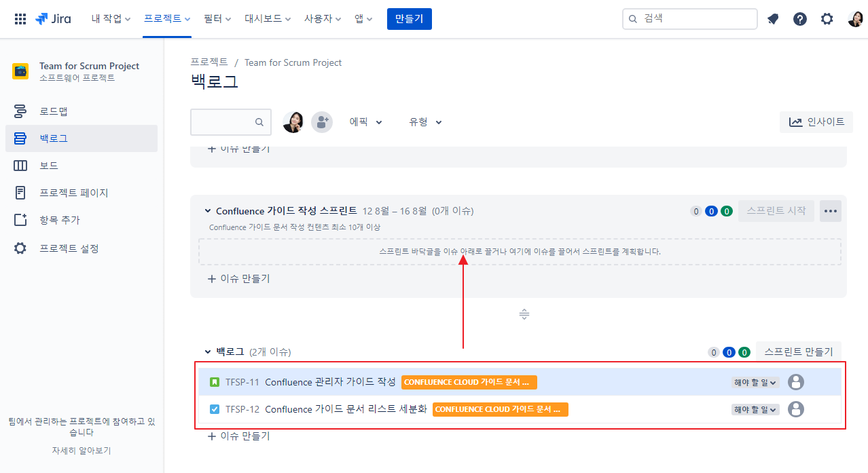
Task: Open the sprint more actions (…) menu
Action: click(x=831, y=211)
